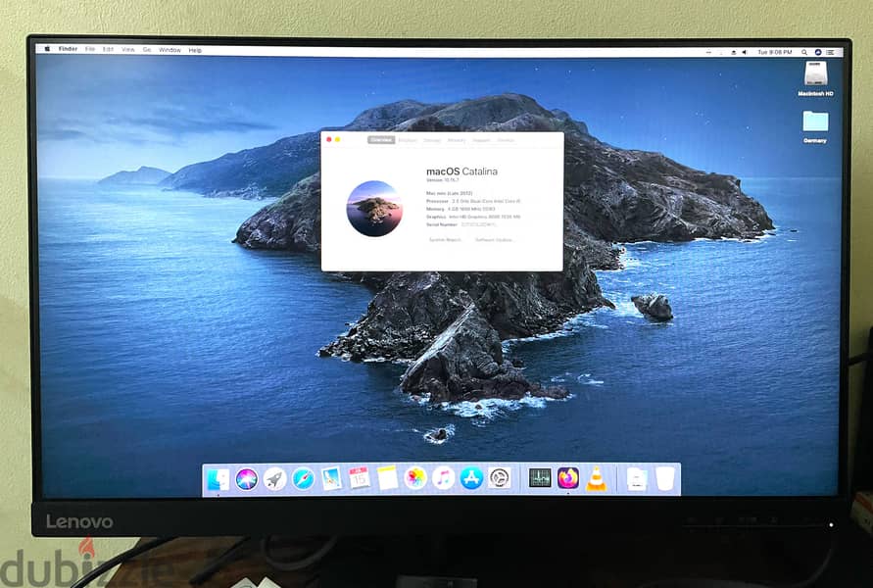
Task: Minimize the About This Mac window
Action: [x=337, y=139]
